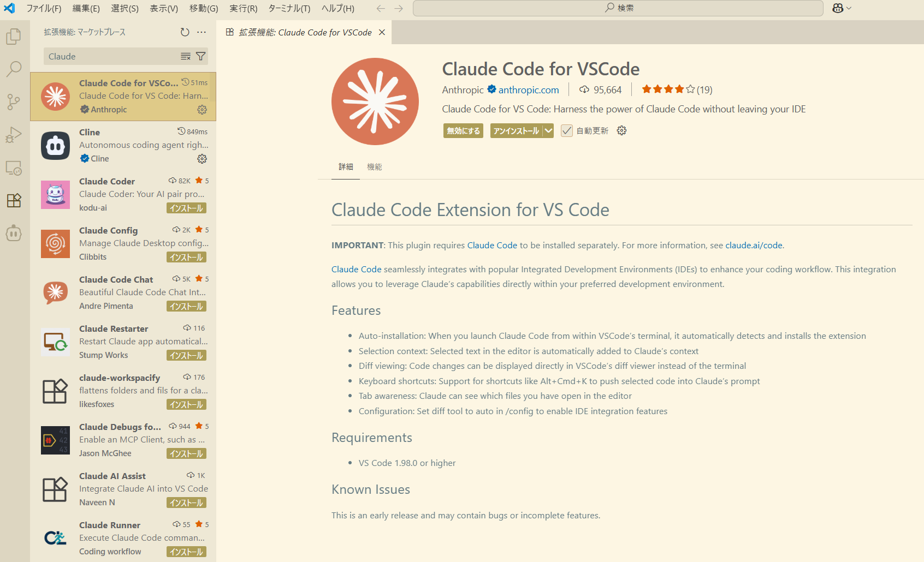Click the Claude Restarter extension icon
This screenshot has height=562, width=924.
tap(55, 342)
